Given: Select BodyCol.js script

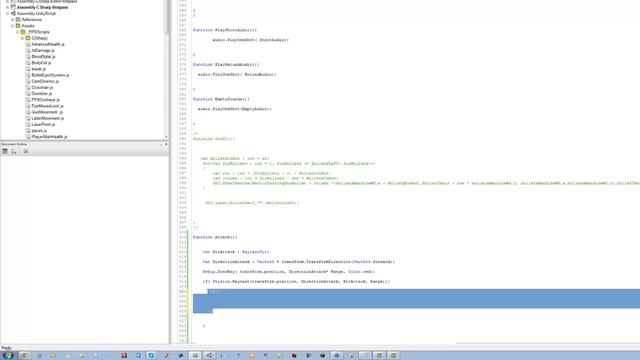Looking at the screenshot, I should (x=41, y=63).
